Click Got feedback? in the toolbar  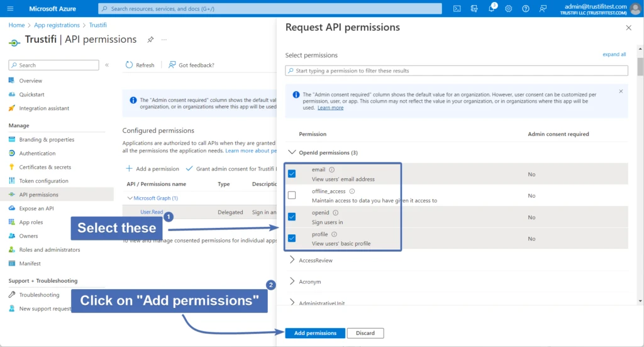pos(191,65)
